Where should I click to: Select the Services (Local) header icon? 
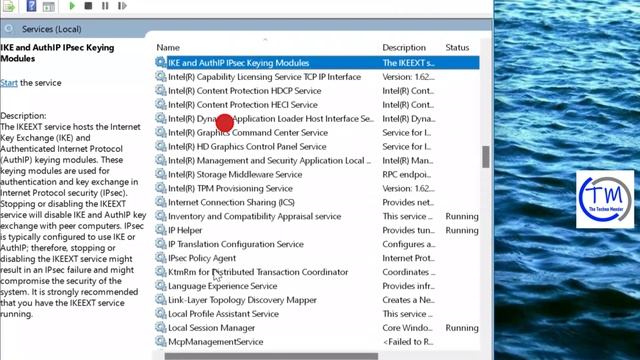9,29
